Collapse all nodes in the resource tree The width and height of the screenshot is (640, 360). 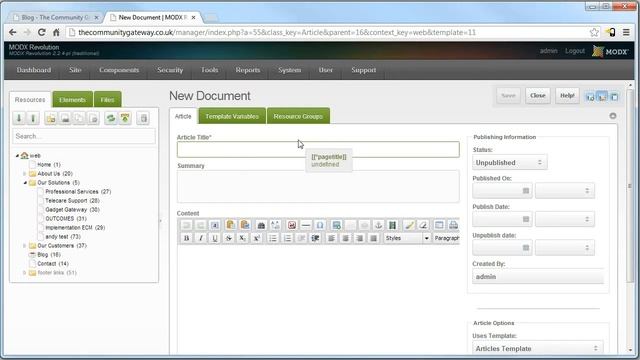[x=33, y=118]
